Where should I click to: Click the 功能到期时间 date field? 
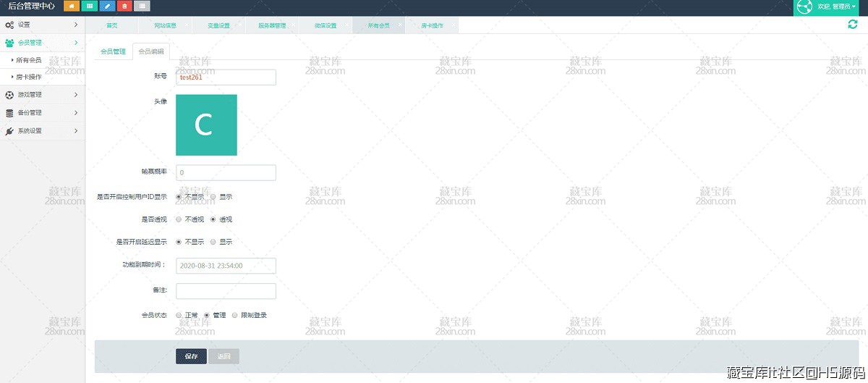(226, 266)
